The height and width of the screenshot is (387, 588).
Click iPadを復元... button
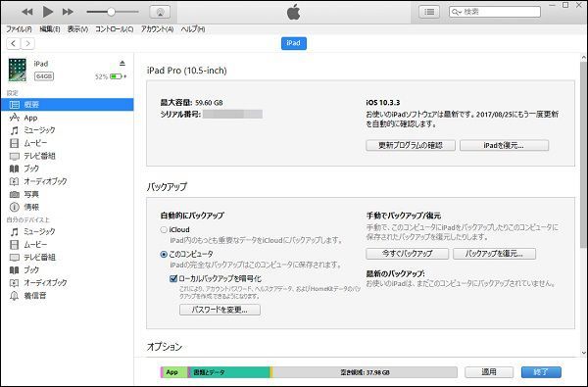(x=504, y=146)
